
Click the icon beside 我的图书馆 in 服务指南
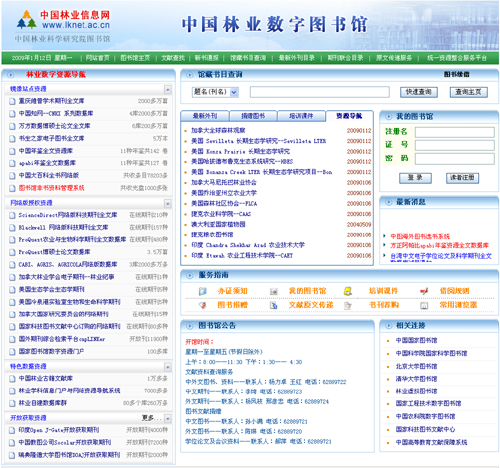[274, 292]
